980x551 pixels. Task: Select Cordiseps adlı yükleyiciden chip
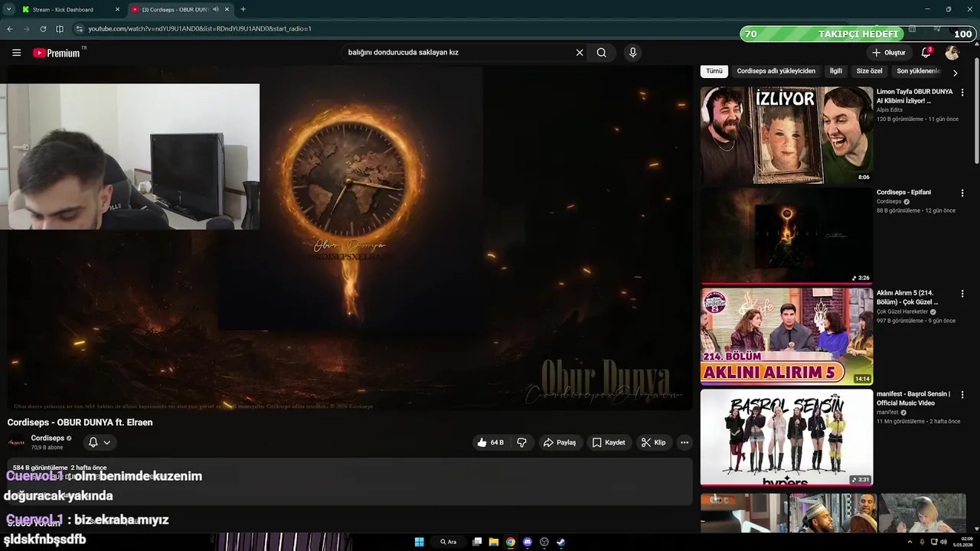(776, 71)
